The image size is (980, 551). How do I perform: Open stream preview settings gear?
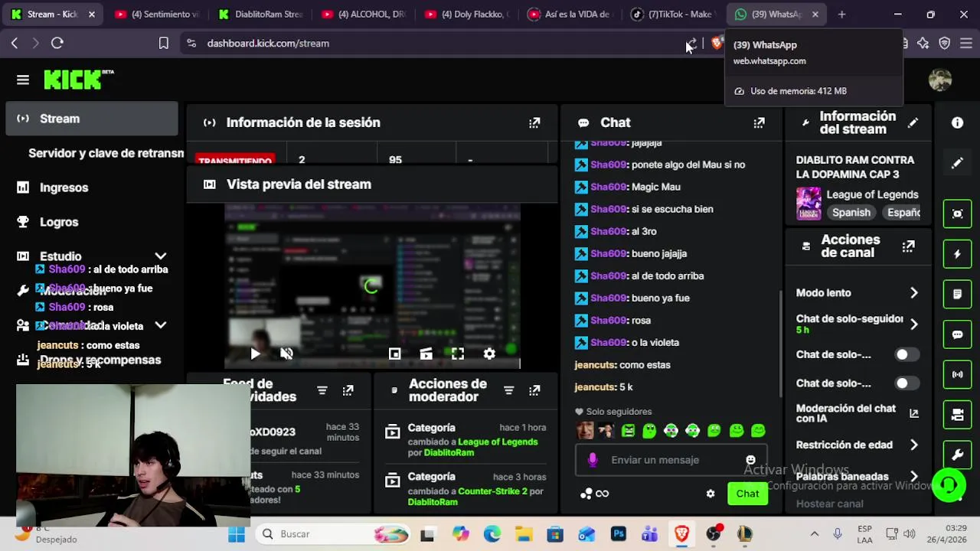(489, 354)
